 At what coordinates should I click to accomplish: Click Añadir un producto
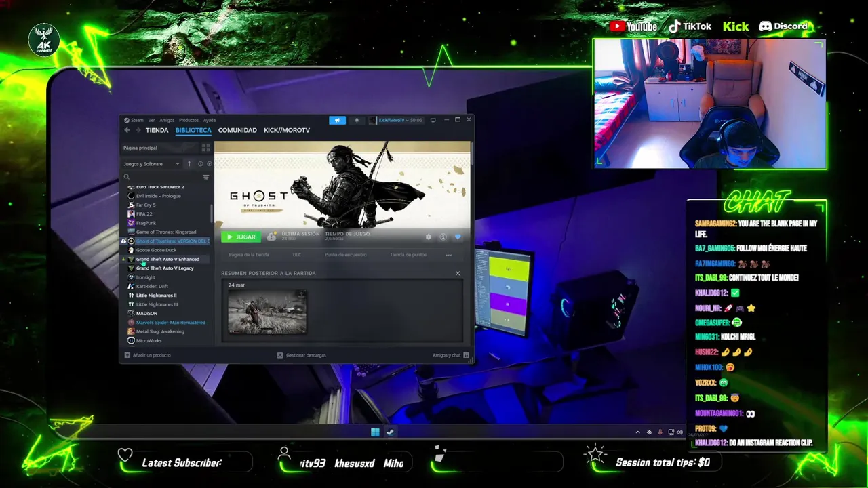coord(148,355)
